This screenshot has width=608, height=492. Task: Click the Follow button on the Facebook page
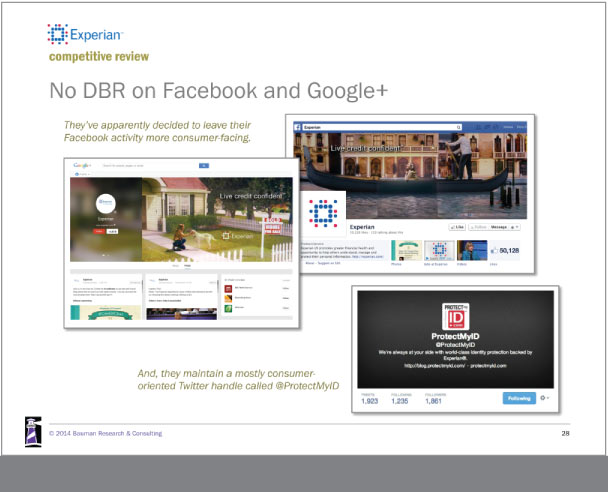click(478, 227)
